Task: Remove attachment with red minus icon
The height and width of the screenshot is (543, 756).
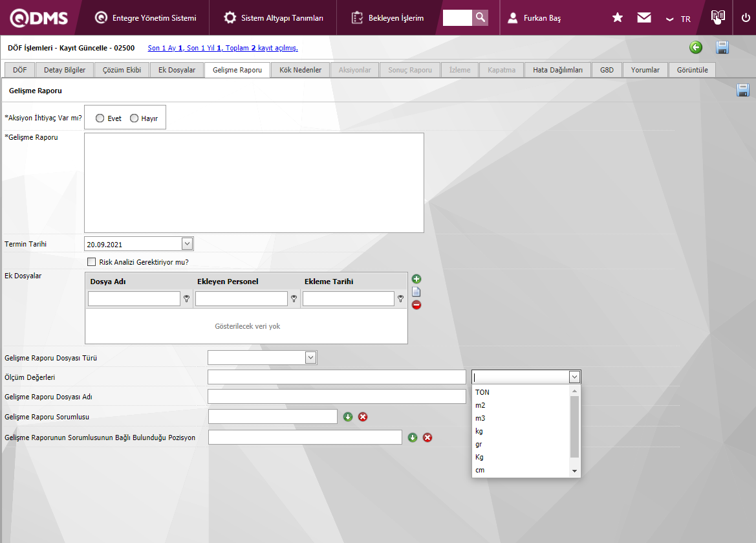Action: click(416, 305)
